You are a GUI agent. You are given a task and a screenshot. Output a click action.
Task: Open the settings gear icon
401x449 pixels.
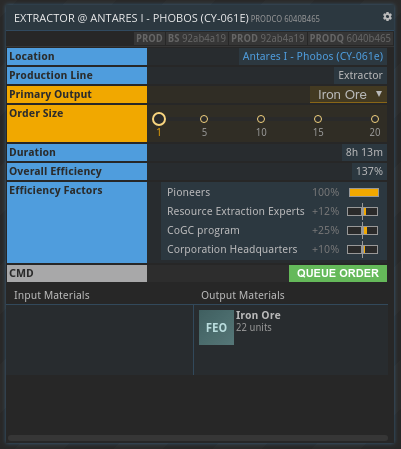click(387, 16)
